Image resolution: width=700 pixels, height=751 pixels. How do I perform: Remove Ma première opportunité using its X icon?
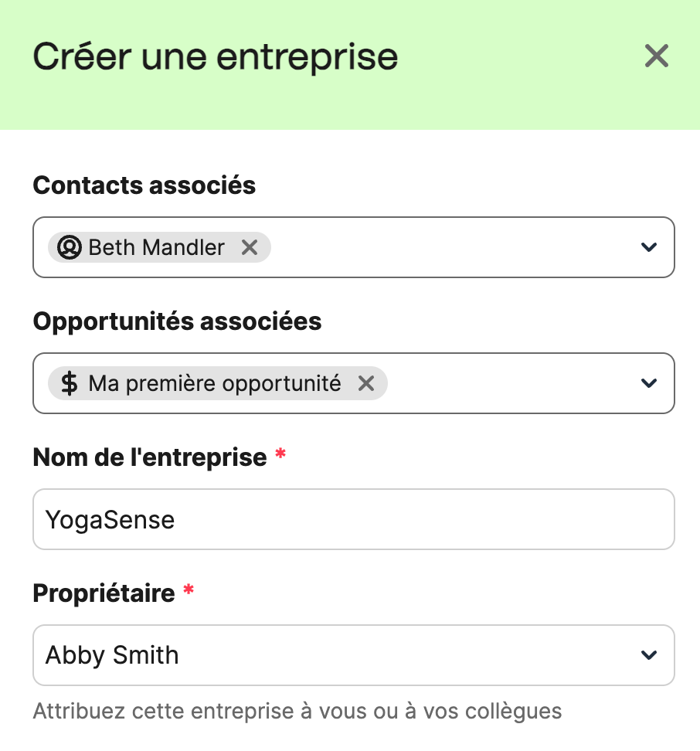366,383
